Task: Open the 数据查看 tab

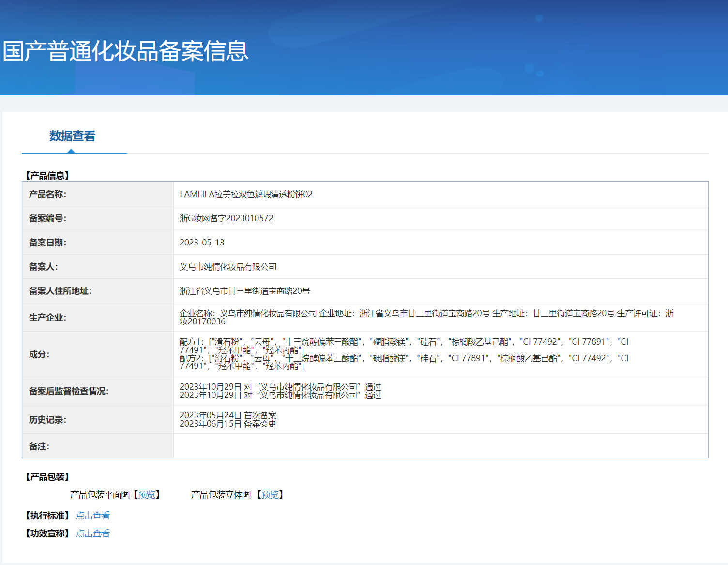Action: [x=73, y=136]
